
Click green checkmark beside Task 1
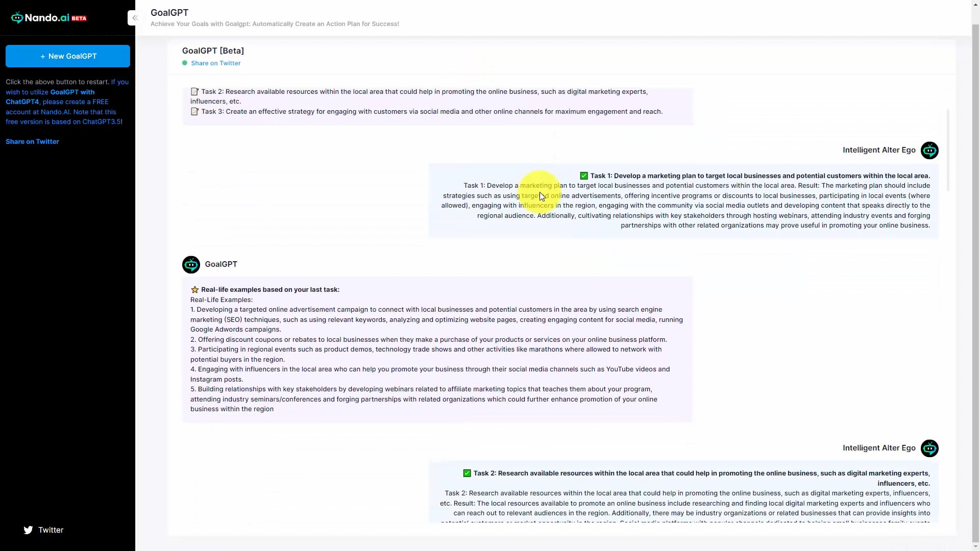584,176
